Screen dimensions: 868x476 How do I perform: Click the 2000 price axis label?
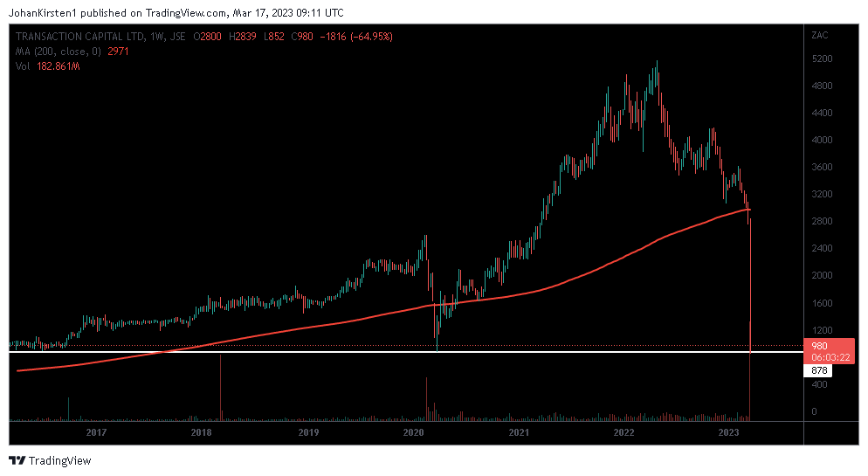coord(822,276)
